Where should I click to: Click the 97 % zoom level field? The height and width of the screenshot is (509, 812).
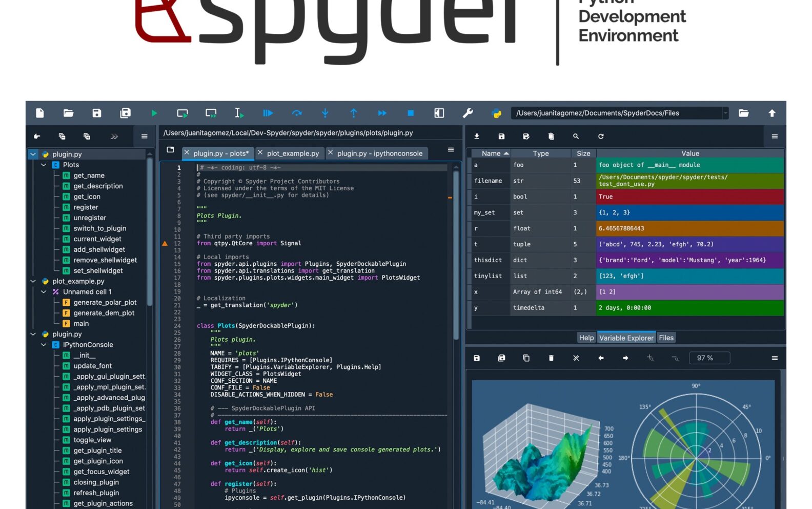point(709,358)
